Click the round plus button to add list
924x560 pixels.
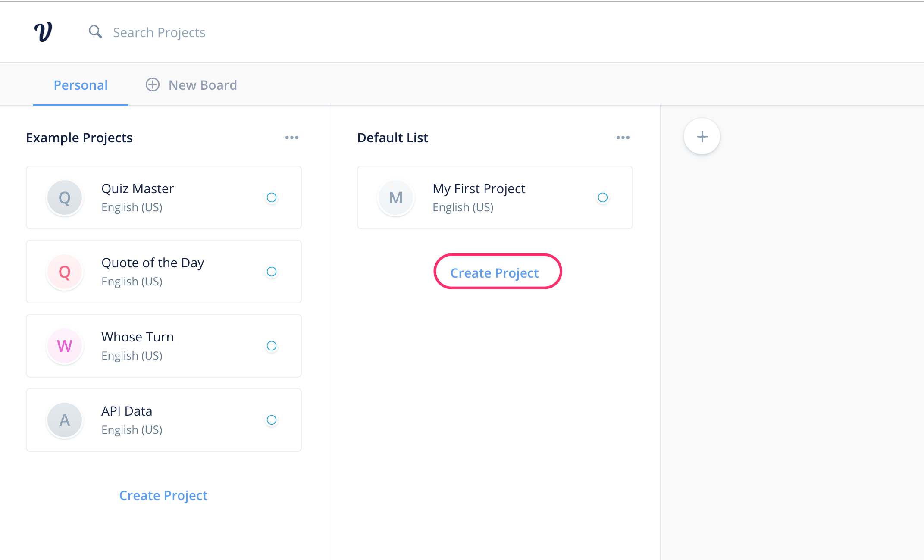pos(702,137)
